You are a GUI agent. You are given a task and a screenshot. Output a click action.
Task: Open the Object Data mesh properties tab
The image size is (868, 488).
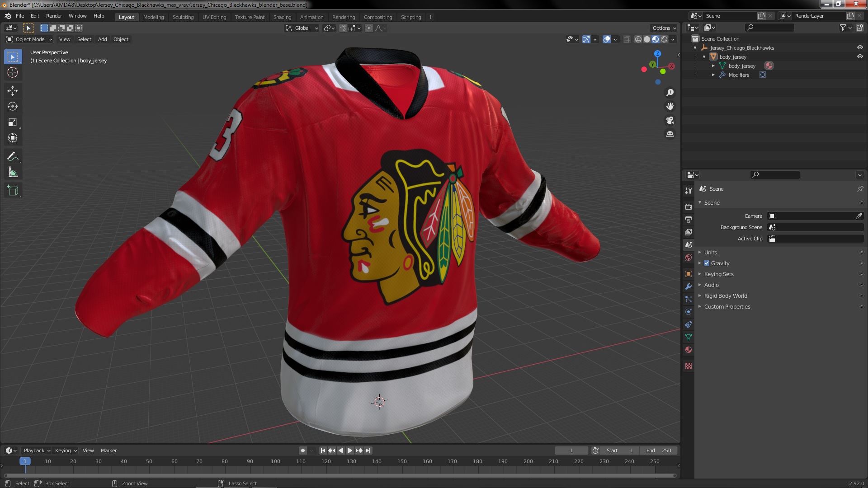[x=689, y=337]
